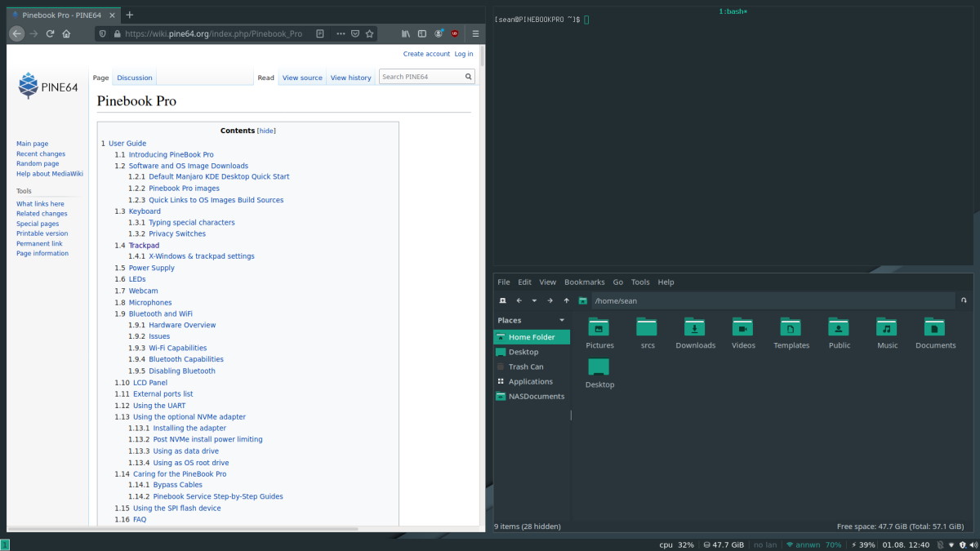Go to Firefox home page icon
The width and height of the screenshot is (980, 551).
[x=66, y=33]
